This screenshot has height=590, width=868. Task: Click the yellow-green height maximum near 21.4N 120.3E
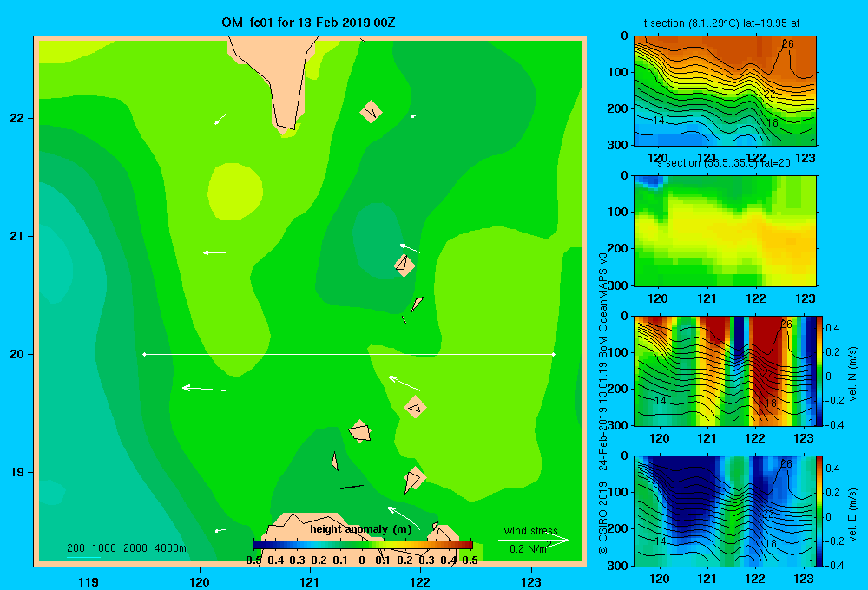point(235,192)
